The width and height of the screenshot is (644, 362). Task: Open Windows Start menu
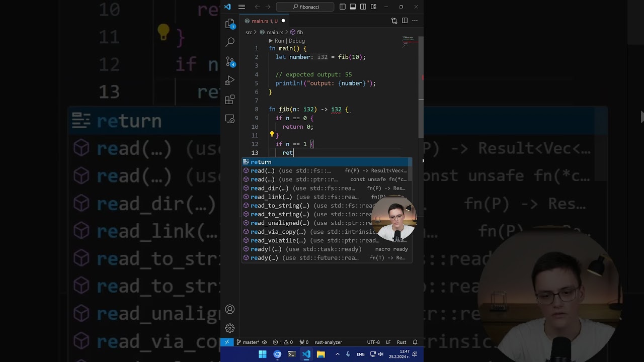[263, 354]
